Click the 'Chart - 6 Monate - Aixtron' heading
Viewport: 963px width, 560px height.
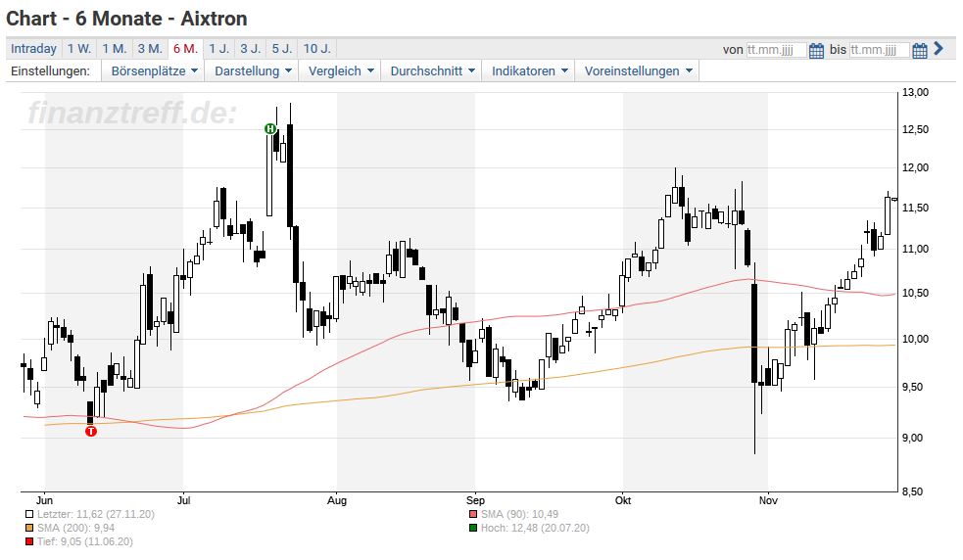126,19
